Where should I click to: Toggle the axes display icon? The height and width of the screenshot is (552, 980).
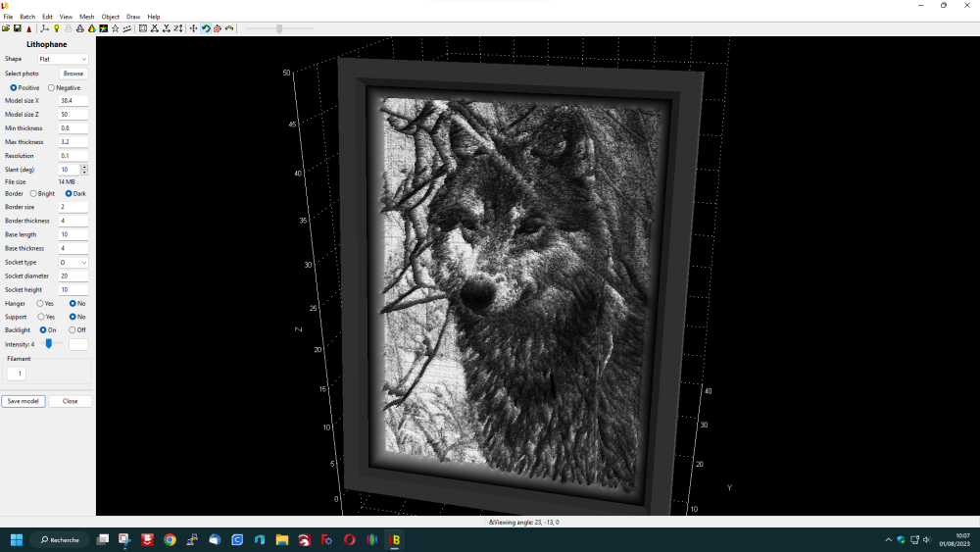(44, 28)
